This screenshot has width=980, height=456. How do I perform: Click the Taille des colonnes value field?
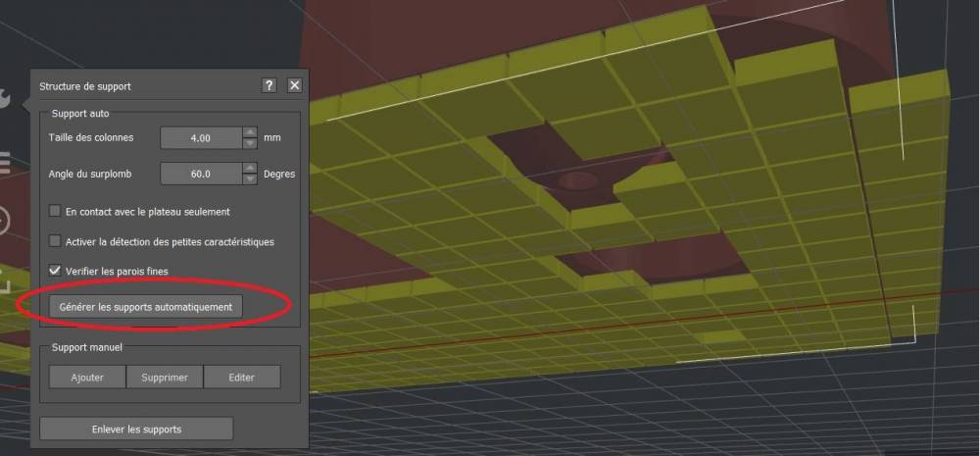(x=201, y=137)
